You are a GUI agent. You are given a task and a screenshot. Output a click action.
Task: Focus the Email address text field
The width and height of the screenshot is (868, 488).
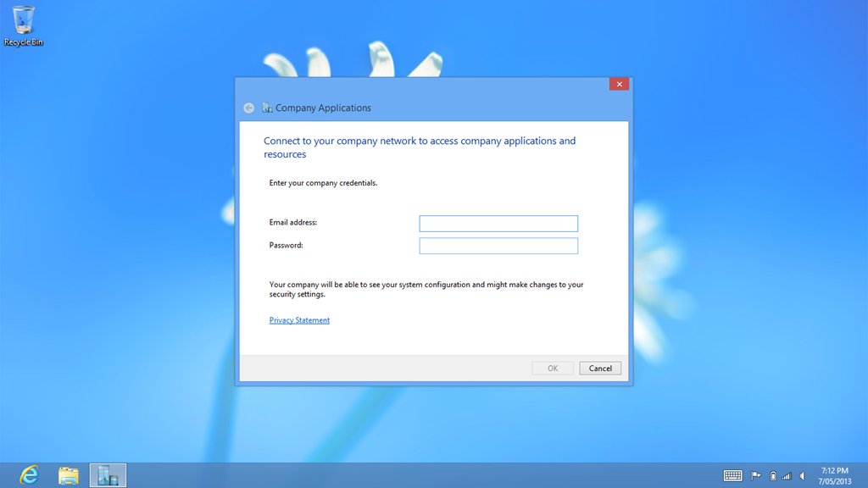pyautogui.click(x=498, y=224)
